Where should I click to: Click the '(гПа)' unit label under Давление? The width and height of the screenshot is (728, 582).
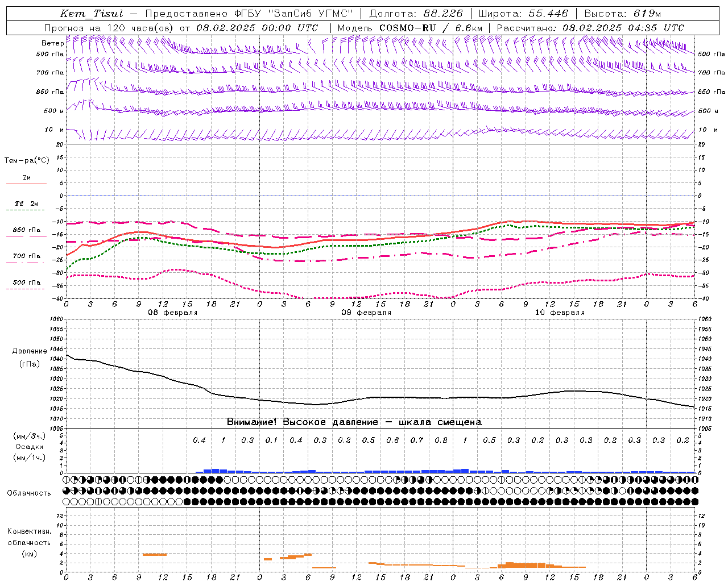click(30, 364)
